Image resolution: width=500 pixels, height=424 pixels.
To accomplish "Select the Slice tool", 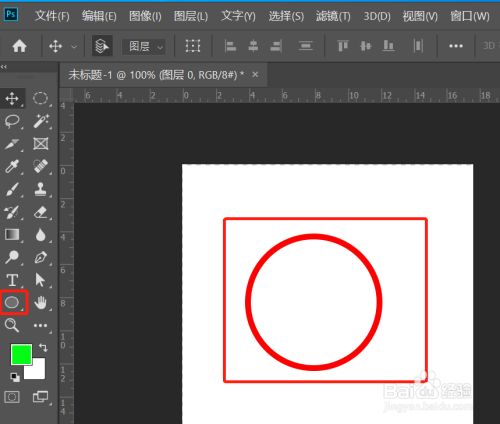I will 12,144.
